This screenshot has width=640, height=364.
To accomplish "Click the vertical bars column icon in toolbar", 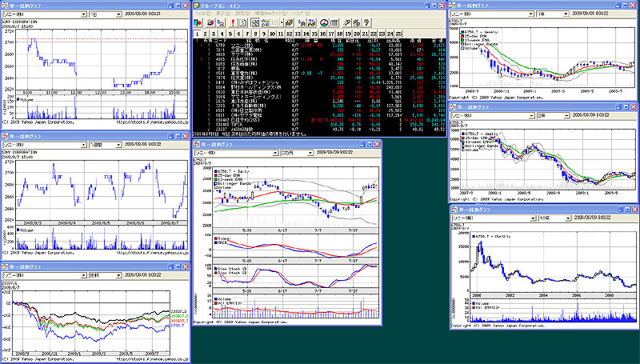I will (x=334, y=22).
